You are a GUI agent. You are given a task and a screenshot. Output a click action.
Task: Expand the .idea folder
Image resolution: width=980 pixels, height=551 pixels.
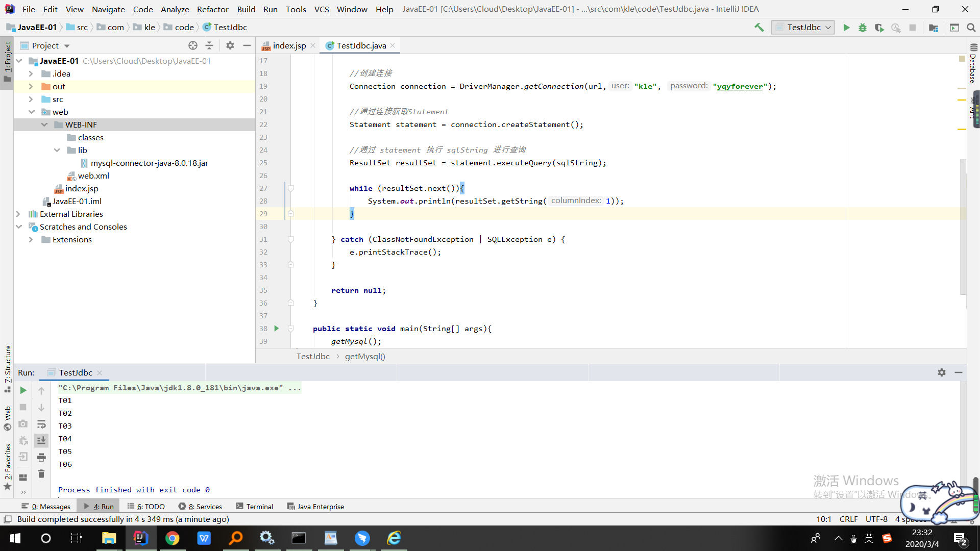pyautogui.click(x=31, y=73)
